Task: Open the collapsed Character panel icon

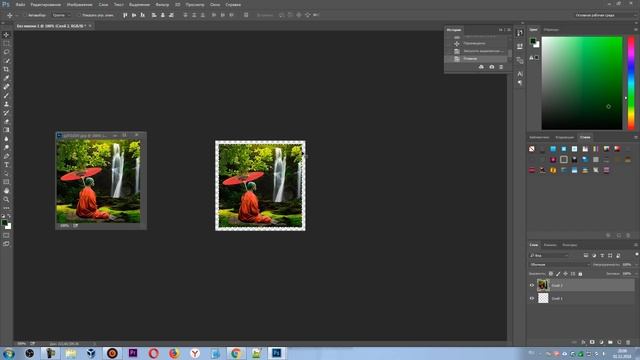Action: pos(520,74)
